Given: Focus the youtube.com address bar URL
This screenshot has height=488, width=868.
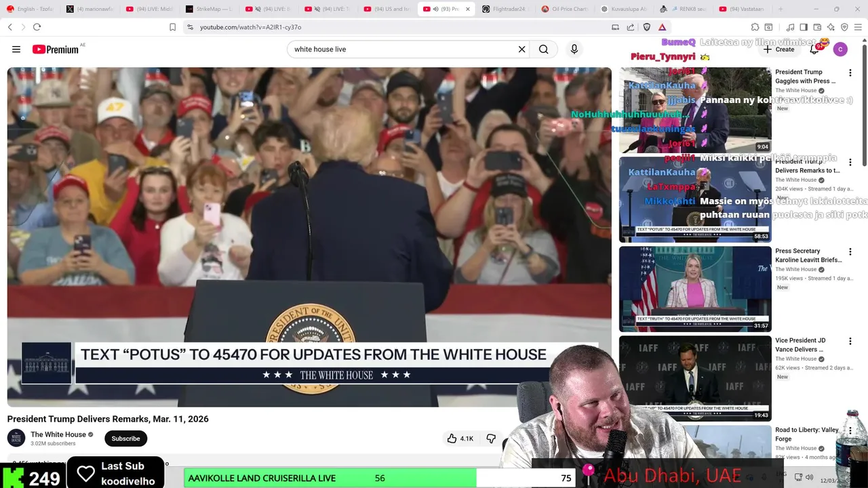Looking at the screenshot, I should [250, 27].
